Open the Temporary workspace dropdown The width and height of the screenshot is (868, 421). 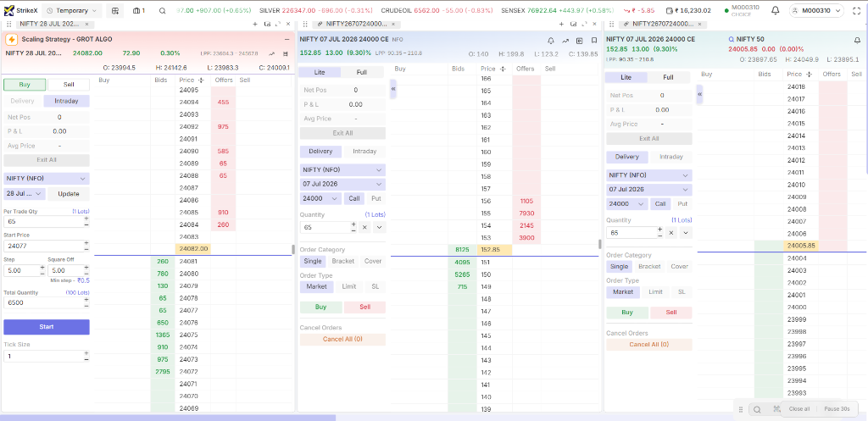point(72,10)
